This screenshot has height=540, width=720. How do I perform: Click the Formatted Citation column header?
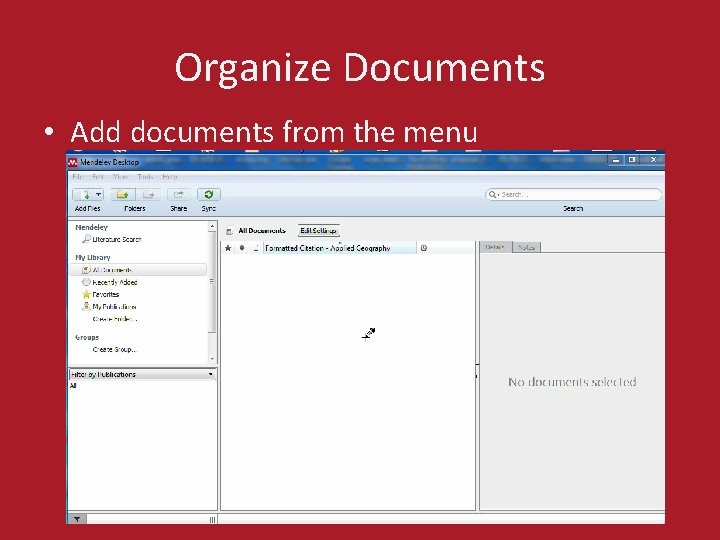coord(340,248)
